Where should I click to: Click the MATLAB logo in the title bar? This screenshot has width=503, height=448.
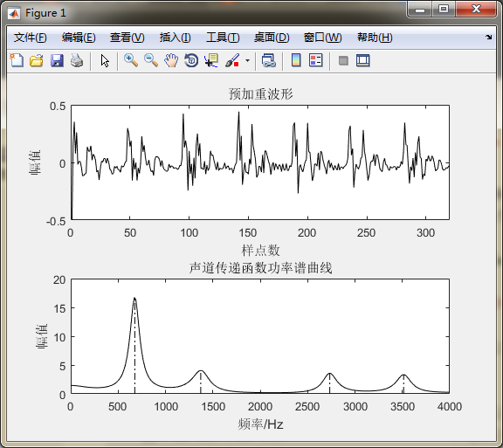[x=14, y=13]
